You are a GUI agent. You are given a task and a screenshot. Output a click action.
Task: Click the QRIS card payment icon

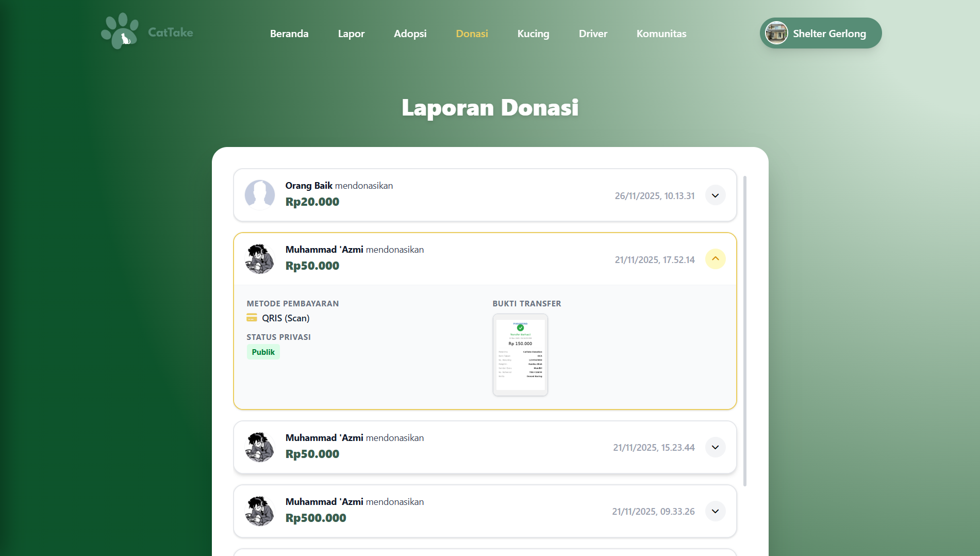[252, 318]
